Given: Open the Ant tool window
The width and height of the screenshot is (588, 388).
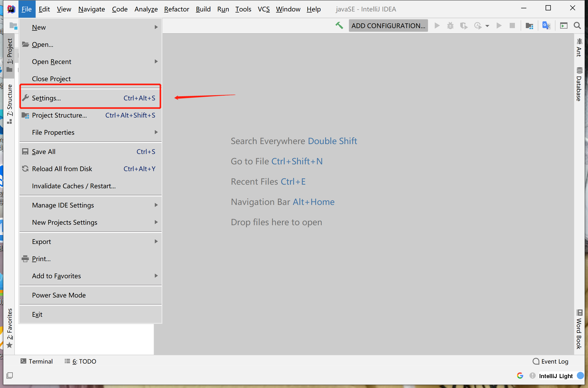Looking at the screenshot, I should [x=579, y=48].
